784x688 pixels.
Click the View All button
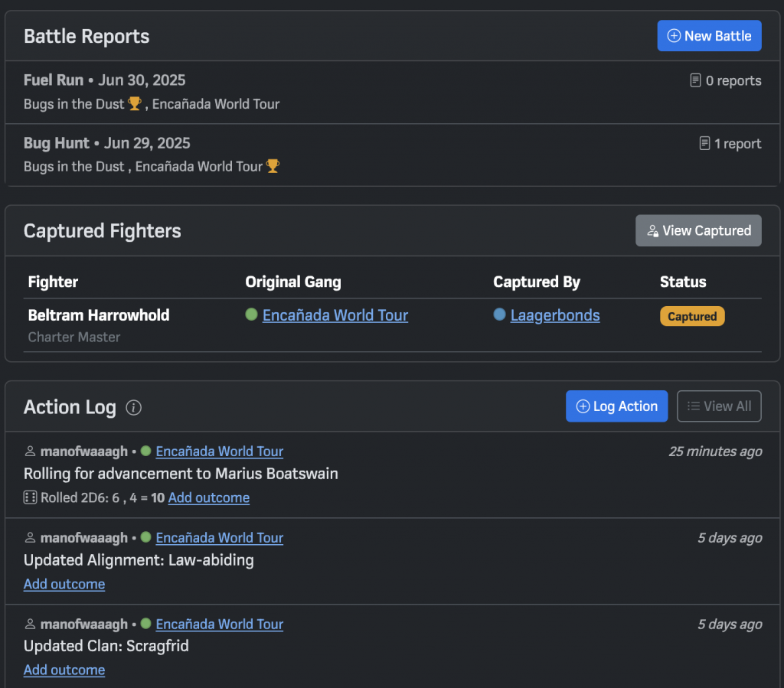719,406
